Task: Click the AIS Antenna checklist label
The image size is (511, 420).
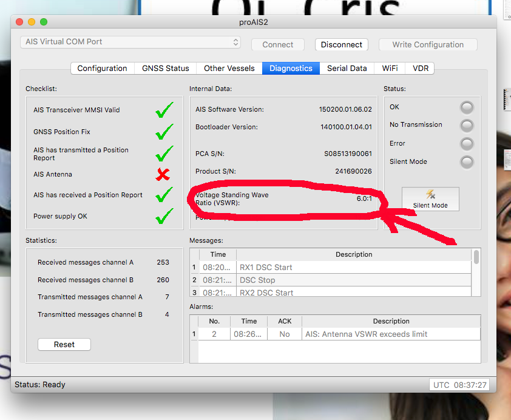Action: (x=53, y=174)
